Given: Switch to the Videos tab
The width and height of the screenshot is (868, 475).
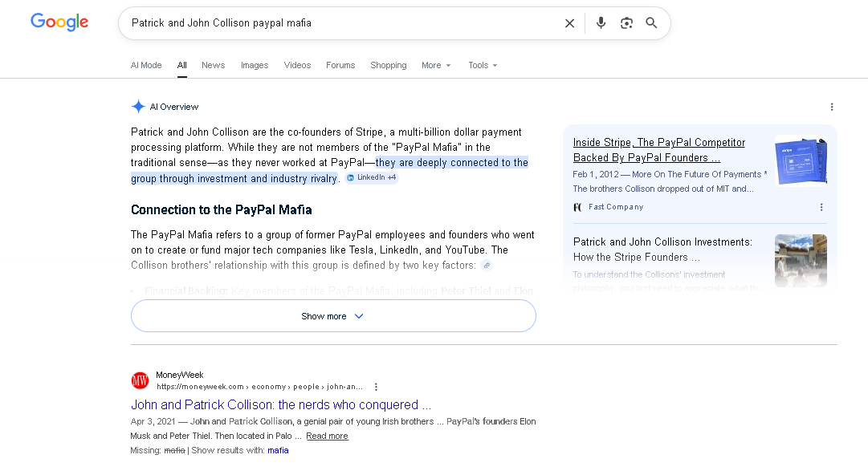Looking at the screenshot, I should (297, 65).
